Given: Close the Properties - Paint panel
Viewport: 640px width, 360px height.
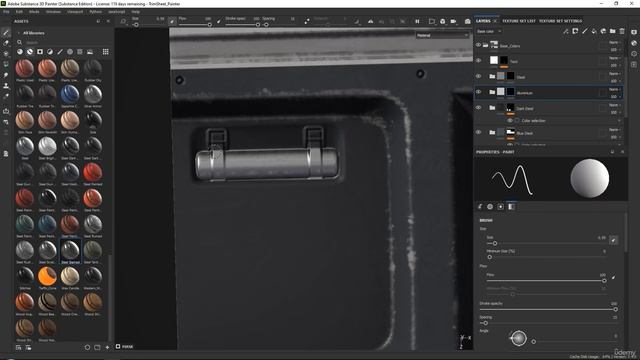Looking at the screenshot, I should coord(622,152).
